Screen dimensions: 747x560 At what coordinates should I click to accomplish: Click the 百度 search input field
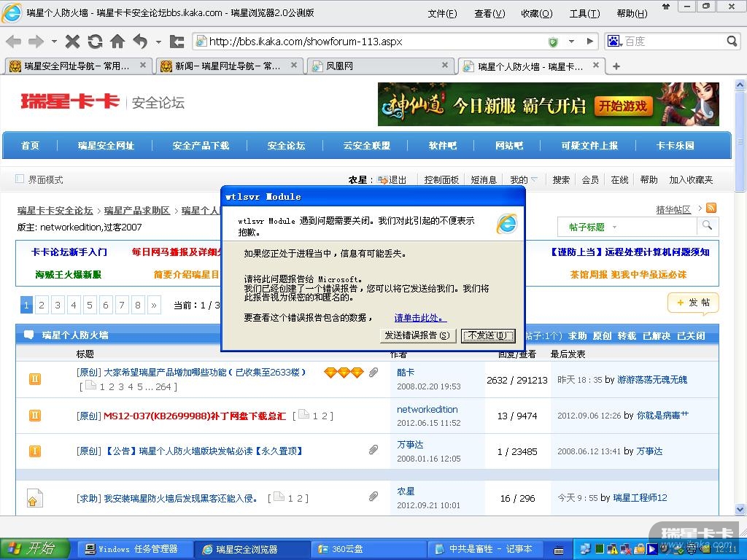(674, 42)
